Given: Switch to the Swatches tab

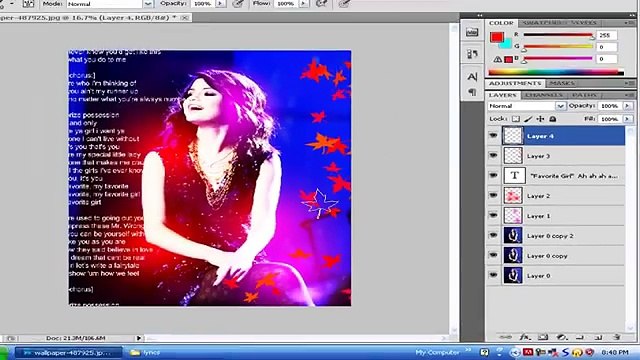Looking at the screenshot, I should click(x=544, y=23).
